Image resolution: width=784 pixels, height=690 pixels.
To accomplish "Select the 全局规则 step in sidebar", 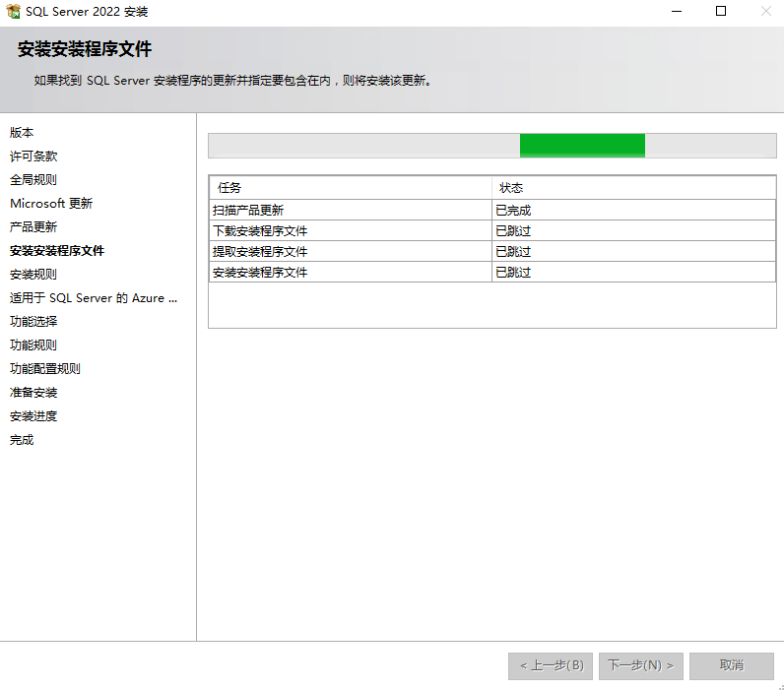I will [33, 180].
